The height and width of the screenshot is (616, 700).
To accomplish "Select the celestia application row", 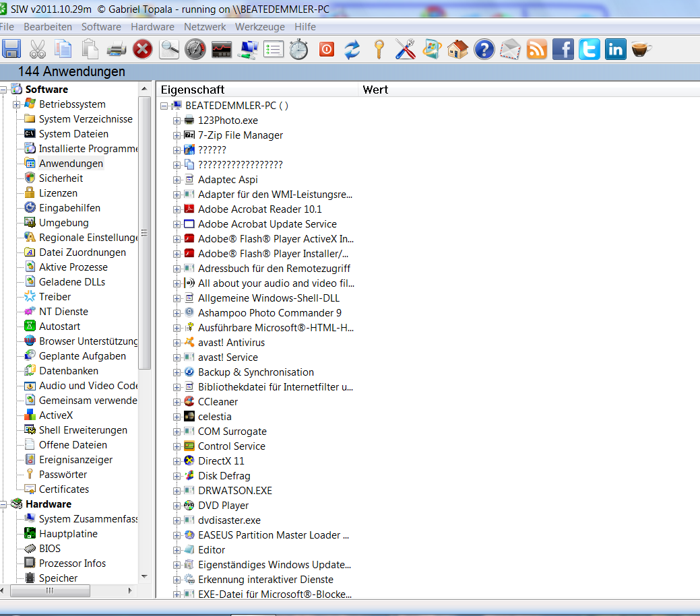I will pyautogui.click(x=215, y=417).
